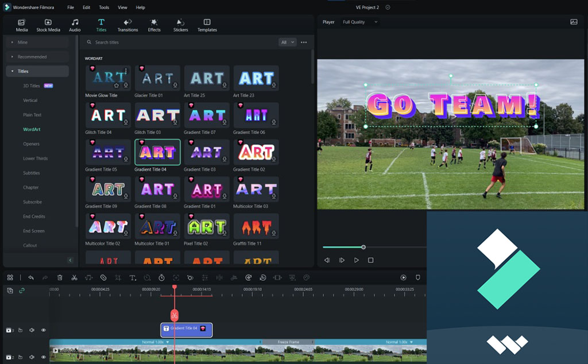Open the Full Quality dropdown

pyautogui.click(x=359, y=22)
